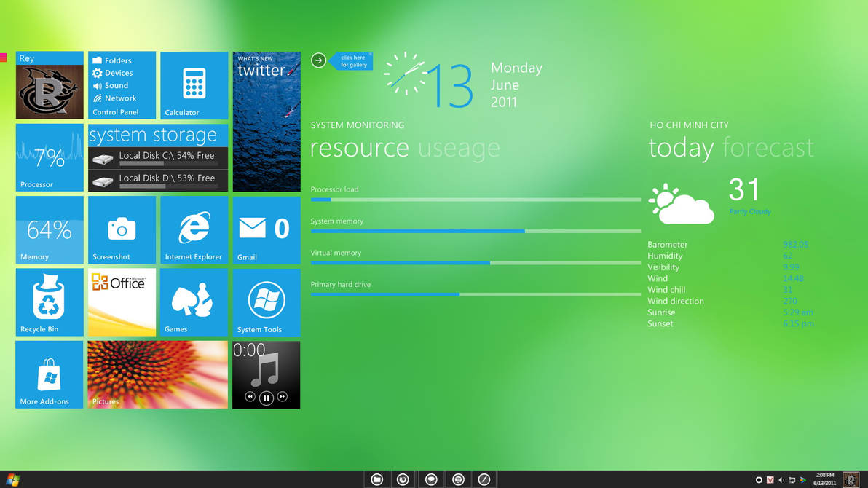
Task: Open the Games tile
Action: click(194, 302)
